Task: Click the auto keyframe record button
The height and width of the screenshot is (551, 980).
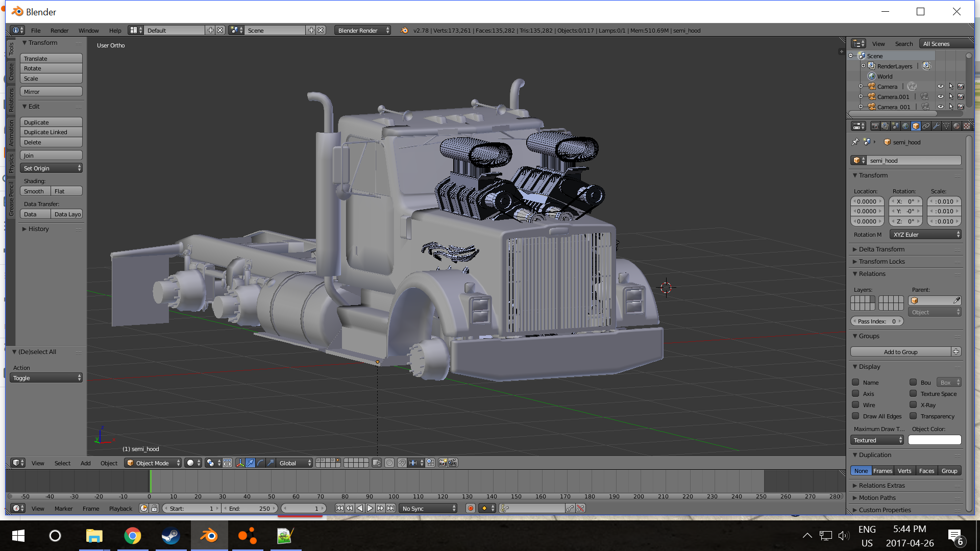Action: pos(471,508)
